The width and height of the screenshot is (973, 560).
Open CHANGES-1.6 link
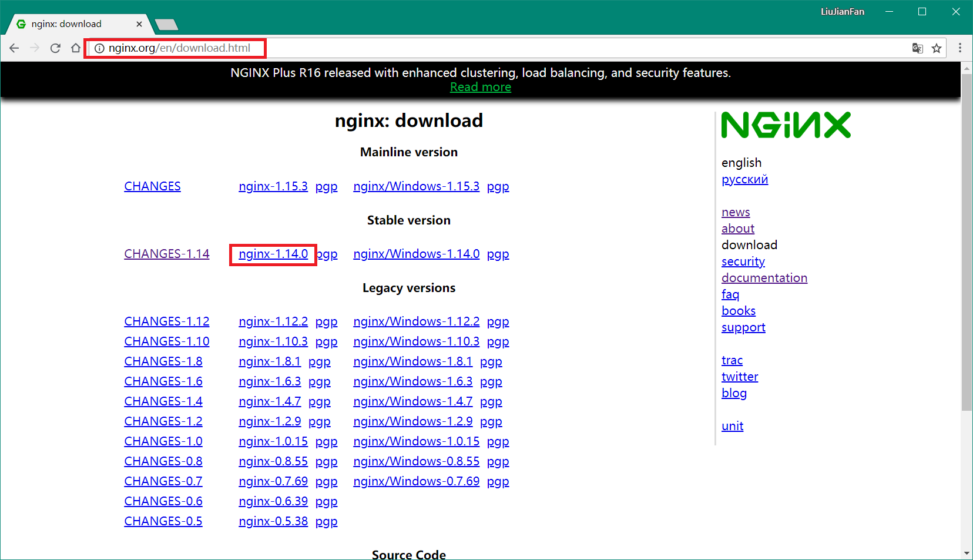tap(163, 381)
